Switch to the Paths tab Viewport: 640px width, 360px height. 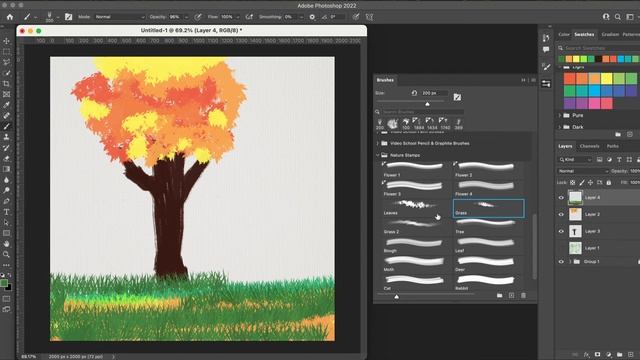point(612,146)
